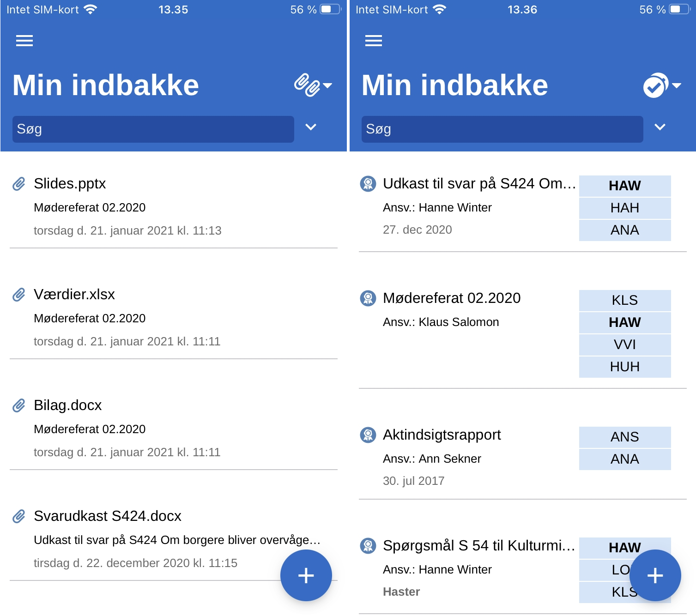Open the hamburger menu in the right screen

(x=374, y=41)
